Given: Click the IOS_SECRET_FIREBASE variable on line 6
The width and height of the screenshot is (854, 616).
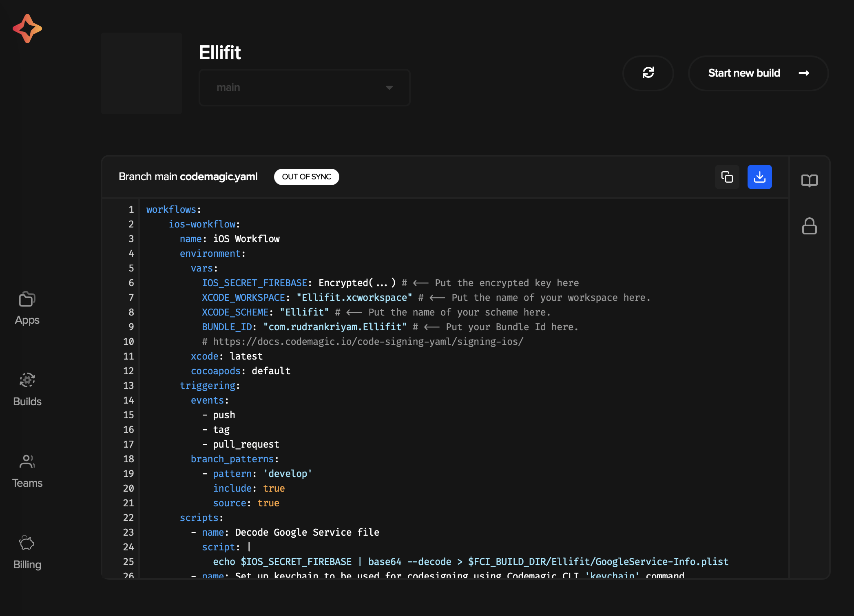Looking at the screenshot, I should pos(254,283).
